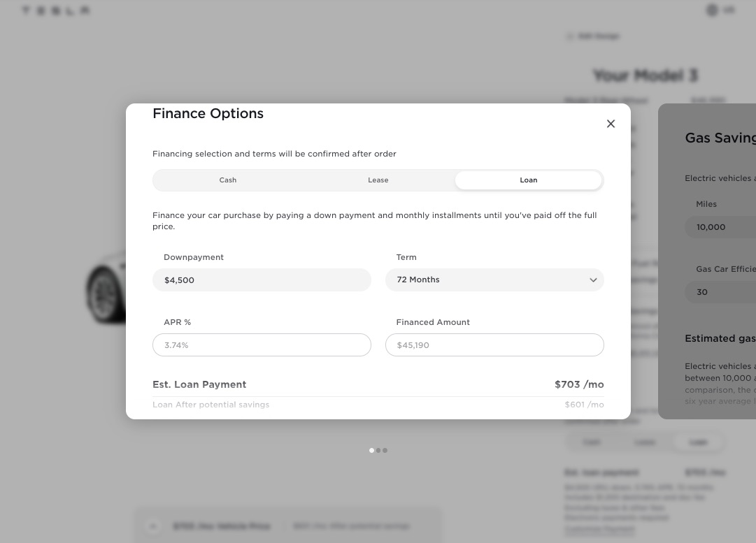
Task: Expand the bottom vehicle price bar arrow
Action: 153,526
